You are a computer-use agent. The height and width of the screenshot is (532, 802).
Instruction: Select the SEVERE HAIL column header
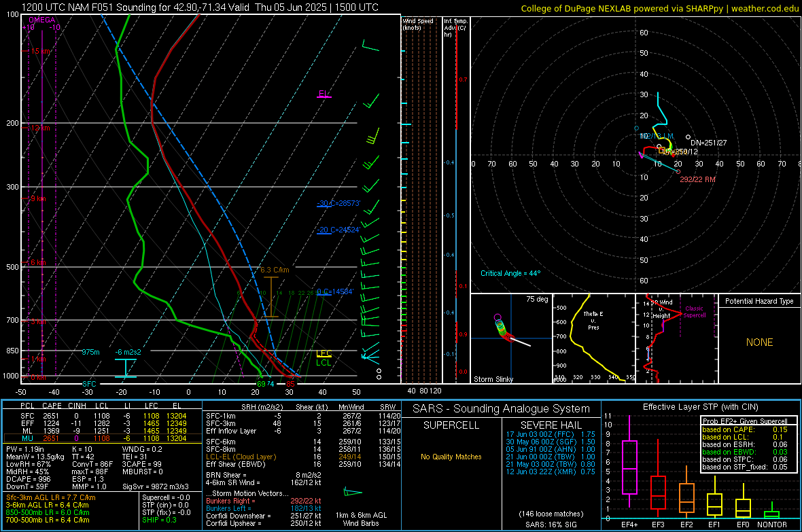[551, 425]
